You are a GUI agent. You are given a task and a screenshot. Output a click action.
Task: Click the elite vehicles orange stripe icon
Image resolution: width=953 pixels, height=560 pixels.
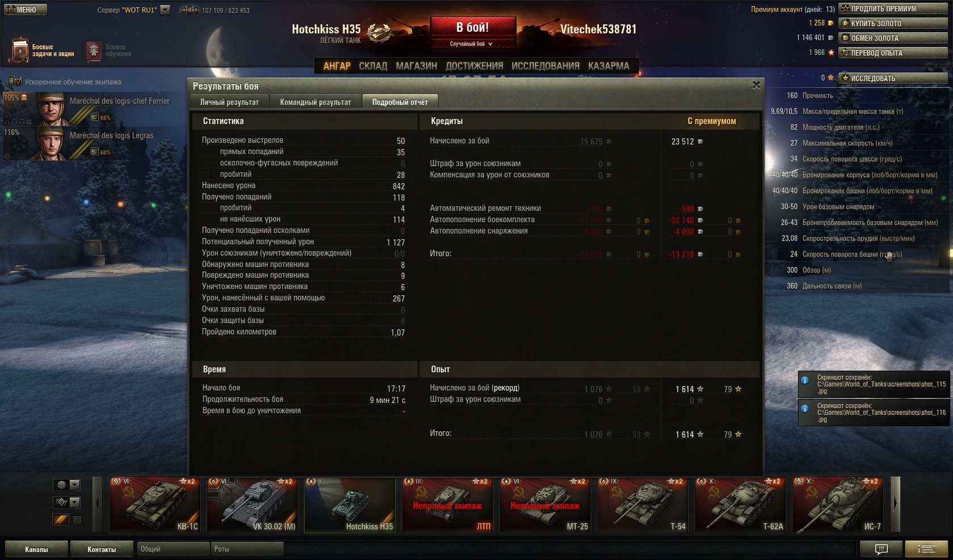[61, 519]
